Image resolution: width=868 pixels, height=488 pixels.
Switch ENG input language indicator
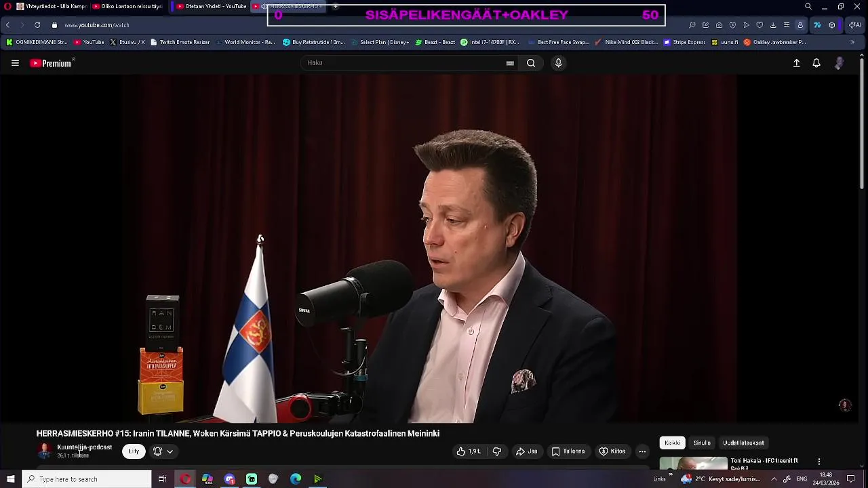click(802, 479)
